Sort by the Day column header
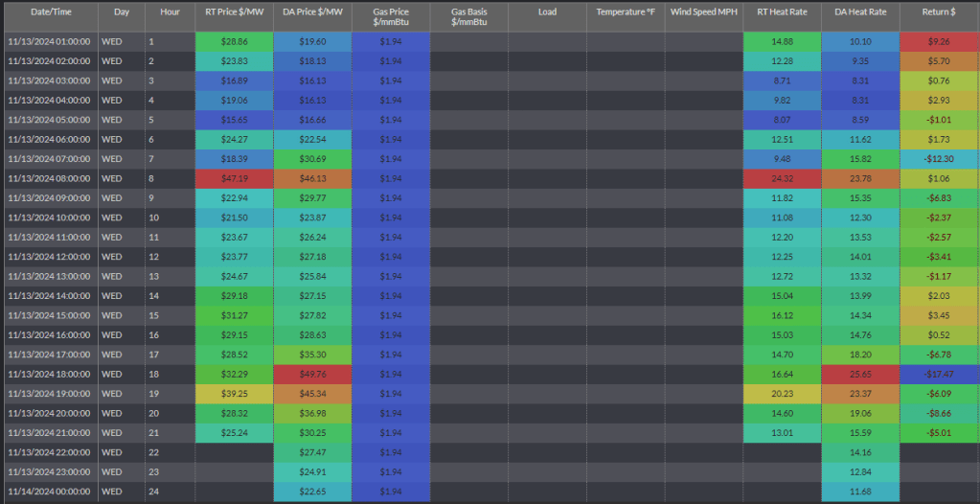The width and height of the screenshot is (980, 504). pyautogui.click(x=121, y=11)
